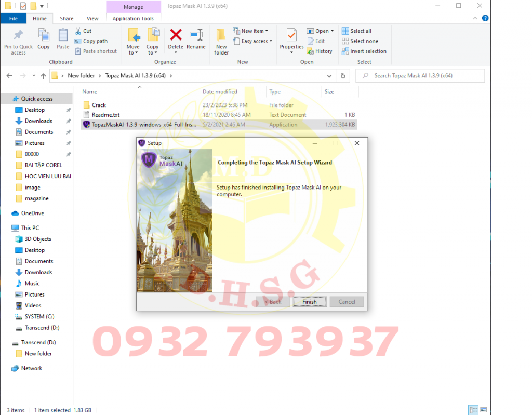Click New folder in address breadcrumb
The width and height of the screenshot is (532, 415).
tap(81, 76)
